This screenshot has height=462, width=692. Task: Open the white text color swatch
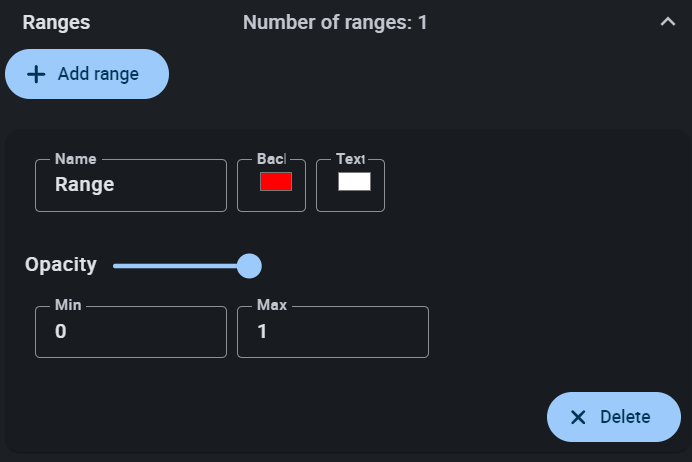[x=354, y=182]
